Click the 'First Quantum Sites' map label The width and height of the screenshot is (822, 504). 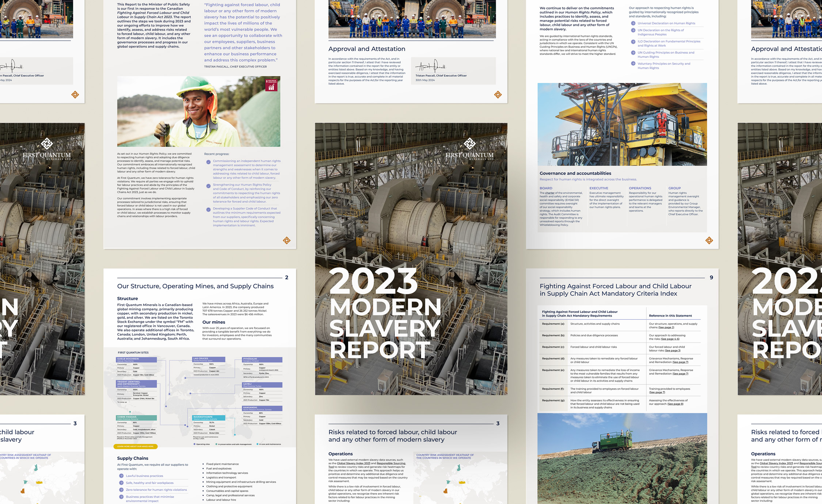pos(133,353)
